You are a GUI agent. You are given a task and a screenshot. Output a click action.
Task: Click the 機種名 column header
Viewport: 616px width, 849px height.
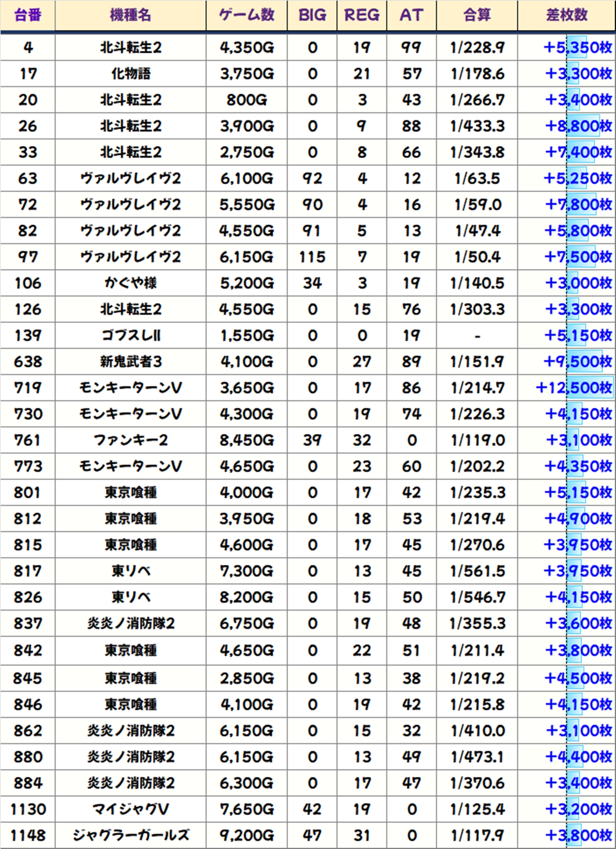[x=130, y=15]
